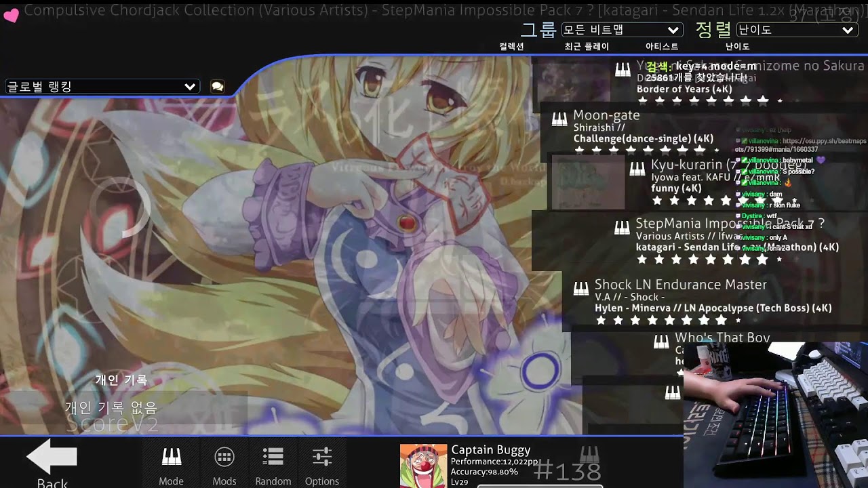
Task: Switch to the 아티스트 tab
Action: tap(662, 47)
